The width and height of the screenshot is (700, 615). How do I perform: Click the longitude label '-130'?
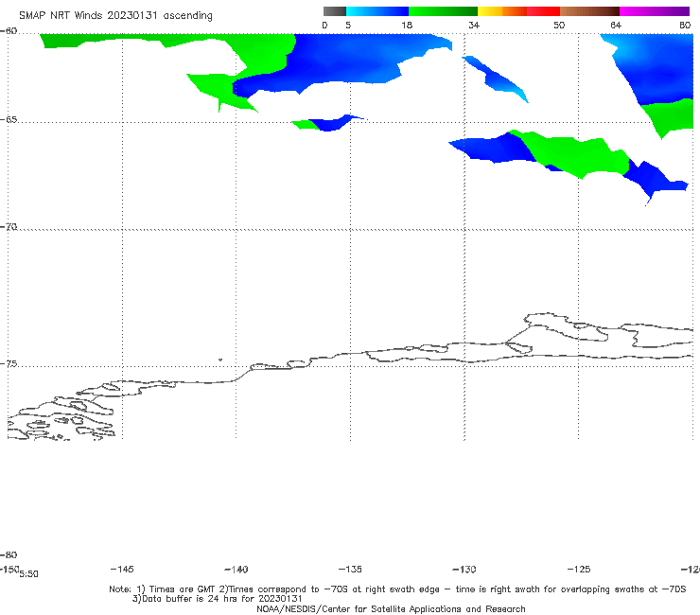click(x=464, y=569)
